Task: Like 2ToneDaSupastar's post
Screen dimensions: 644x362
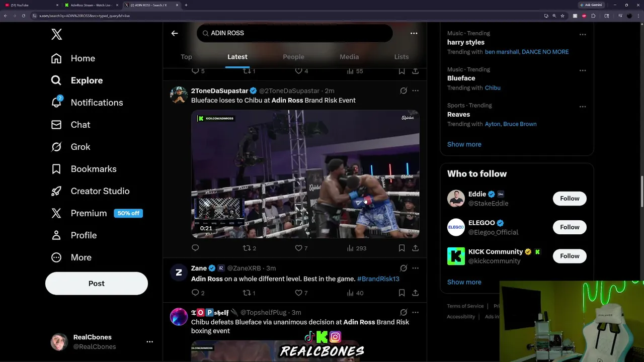Action: (301, 248)
